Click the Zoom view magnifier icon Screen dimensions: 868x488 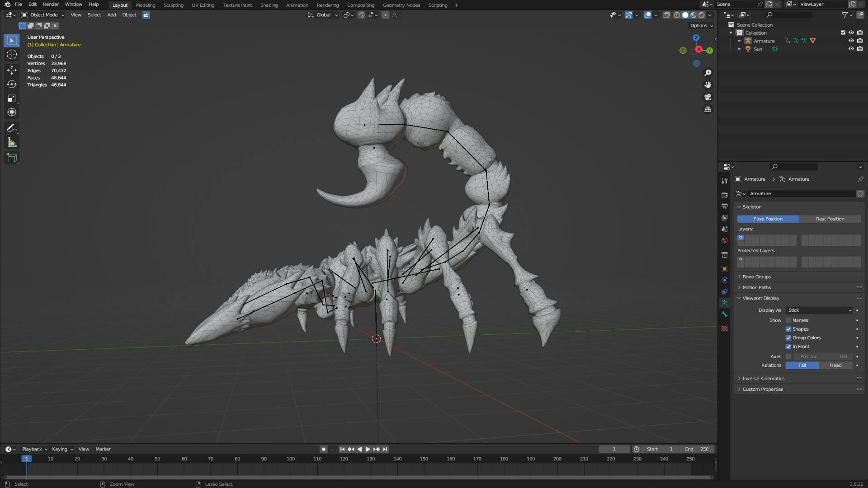(x=708, y=73)
